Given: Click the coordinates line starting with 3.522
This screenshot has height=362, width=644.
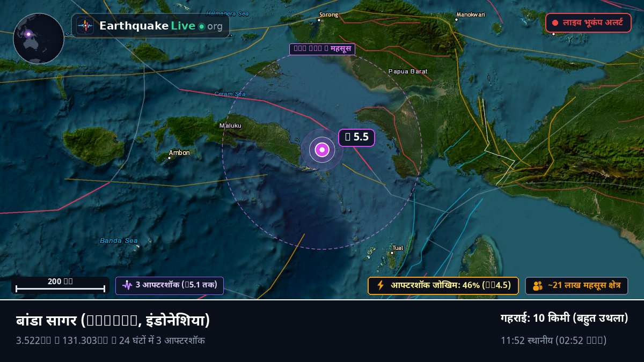Looking at the screenshot, I should tap(111, 340).
